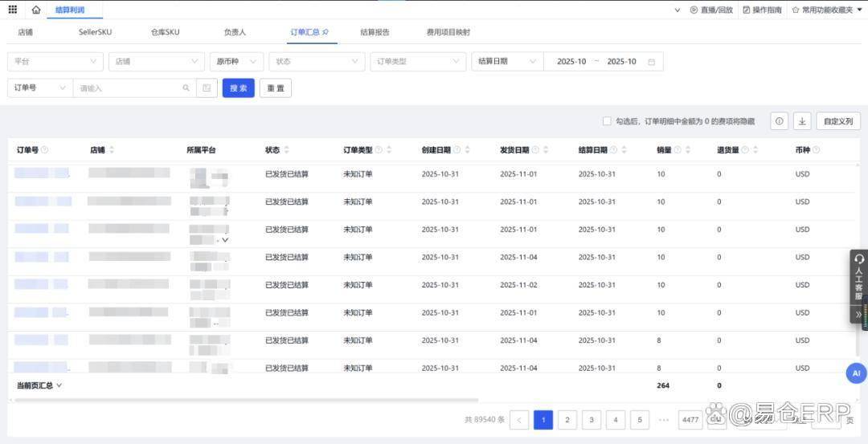Click the calendar icon in date range
The image size is (868, 444).
(x=651, y=62)
